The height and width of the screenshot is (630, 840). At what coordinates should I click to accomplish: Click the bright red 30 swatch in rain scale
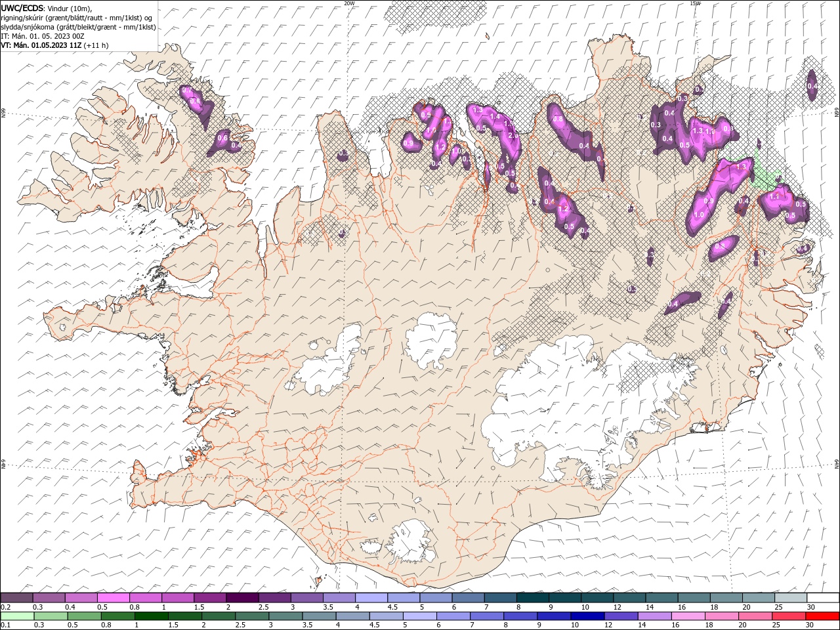pyautogui.click(x=822, y=616)
